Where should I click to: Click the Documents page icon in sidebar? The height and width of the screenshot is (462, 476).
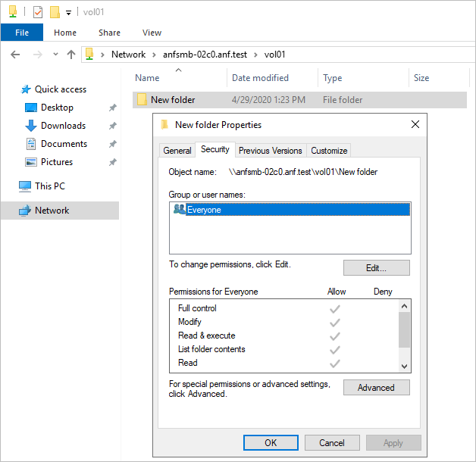coord(31,144)
